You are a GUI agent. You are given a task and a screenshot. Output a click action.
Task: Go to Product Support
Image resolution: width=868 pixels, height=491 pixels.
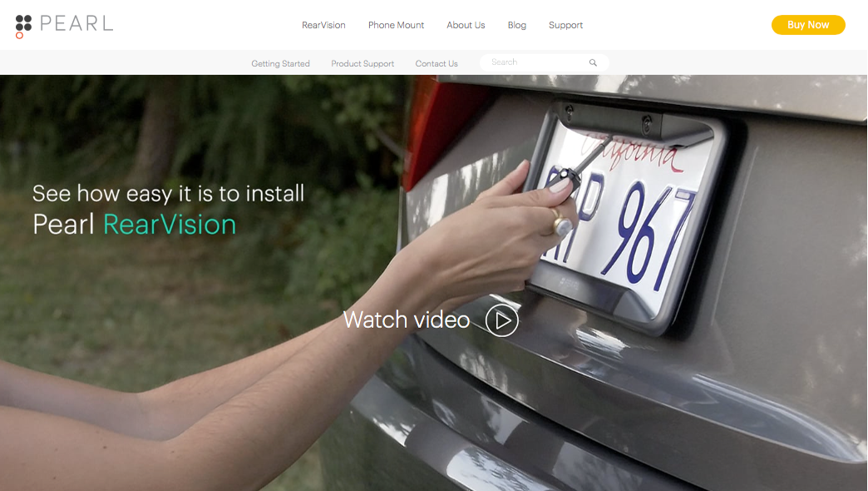[x=362, y=64]
